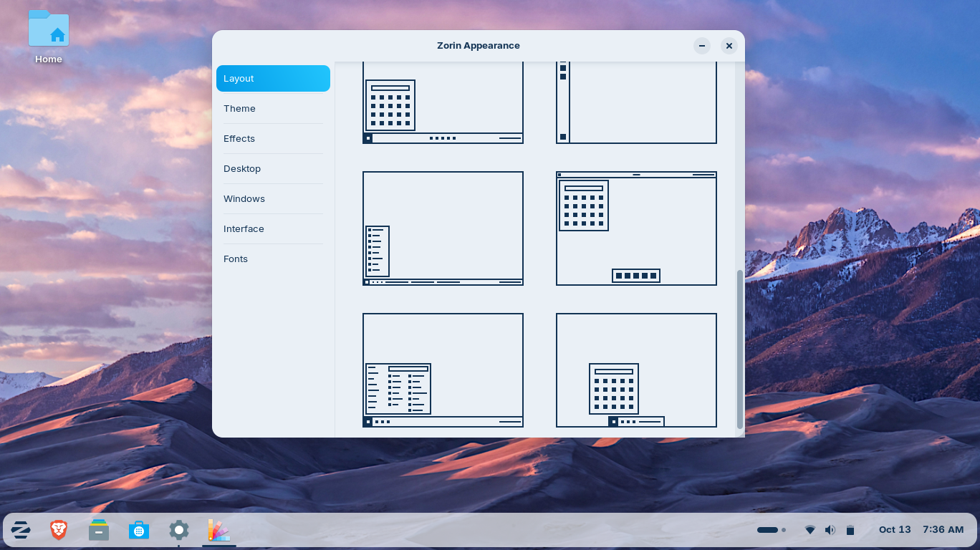Open the Home folder desktop icon
The height and width of the screenshot is (550, 980).
(49, 37)
